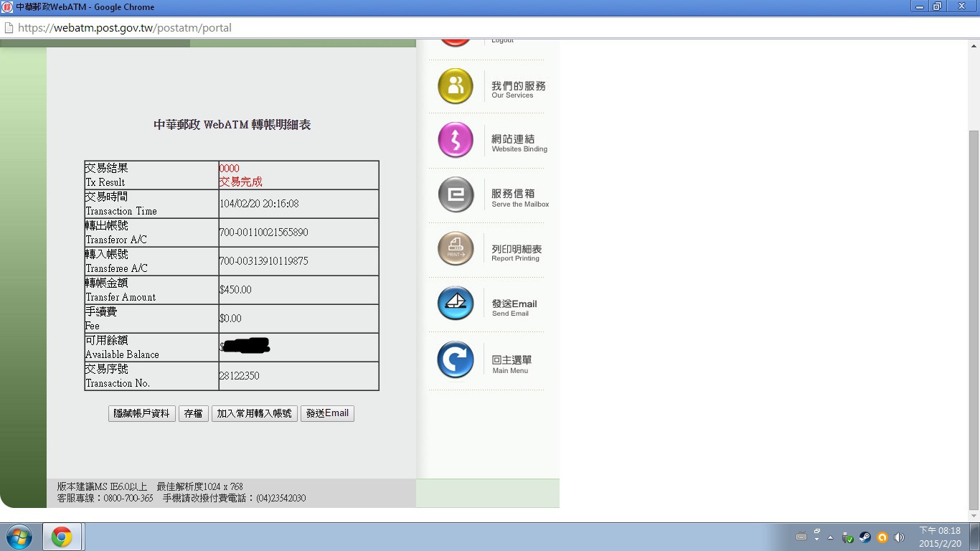The width and height of the screenshot is (980, 551).
Task: Click the Show Desktop strip by the clock
Action: click(975, 537)
